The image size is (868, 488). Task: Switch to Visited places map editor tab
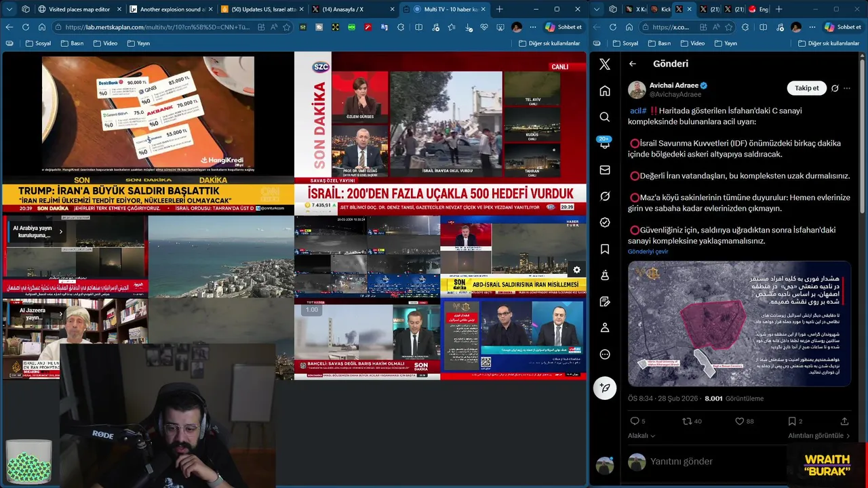coord(79,9)
